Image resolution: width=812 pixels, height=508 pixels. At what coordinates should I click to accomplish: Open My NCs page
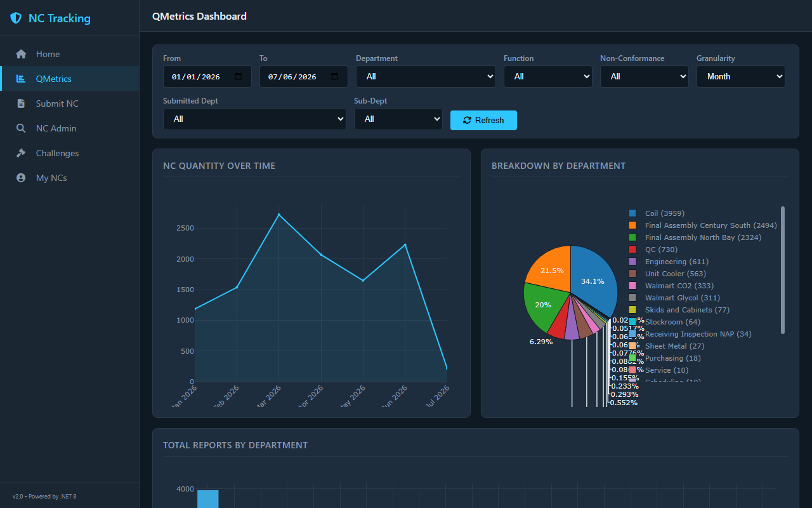point(70,178)
